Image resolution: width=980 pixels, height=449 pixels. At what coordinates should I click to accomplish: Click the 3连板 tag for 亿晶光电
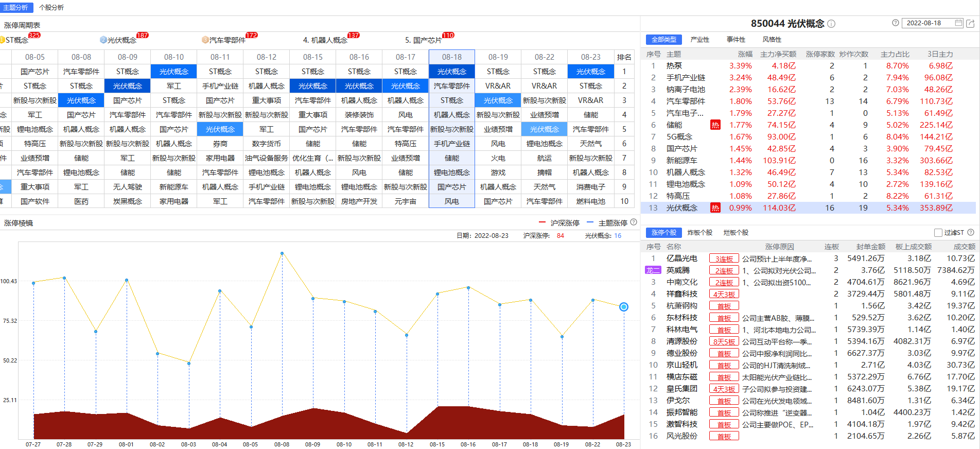coord(724,258)
